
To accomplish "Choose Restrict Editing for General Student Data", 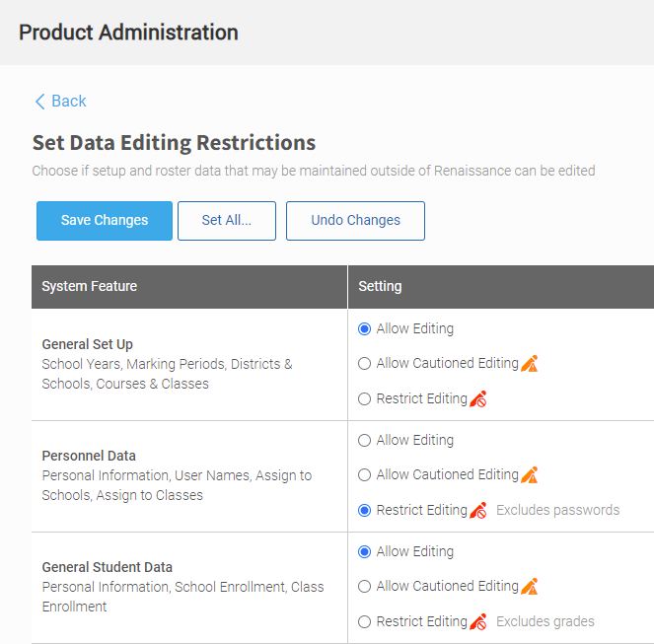I will (364, 622).
